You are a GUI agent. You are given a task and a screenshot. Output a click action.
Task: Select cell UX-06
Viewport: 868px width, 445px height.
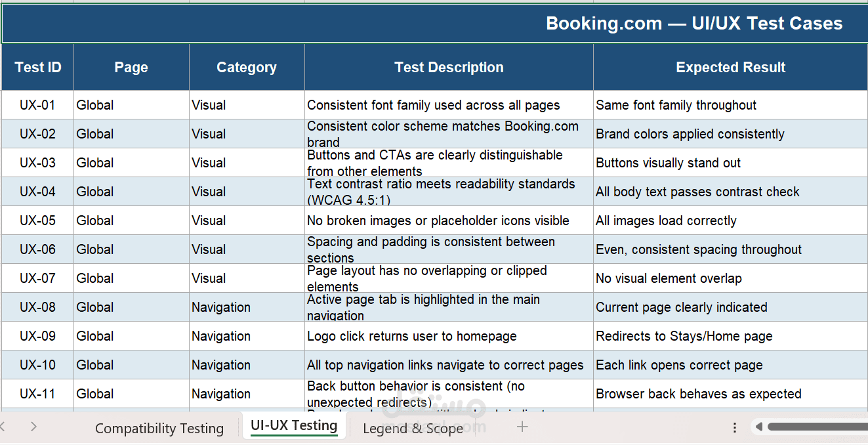point(38,249)
